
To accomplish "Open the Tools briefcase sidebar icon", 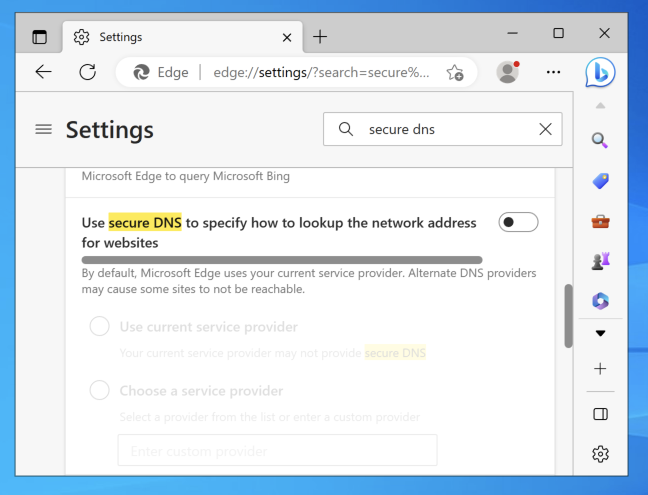I will point(600,221).
